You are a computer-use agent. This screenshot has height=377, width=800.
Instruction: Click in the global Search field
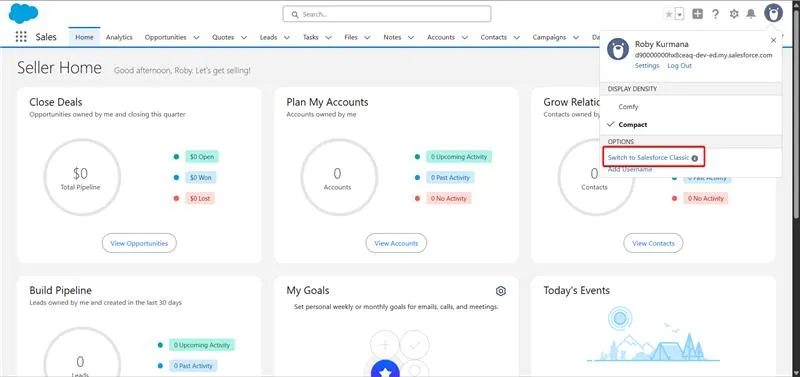[x=387, y=14]
